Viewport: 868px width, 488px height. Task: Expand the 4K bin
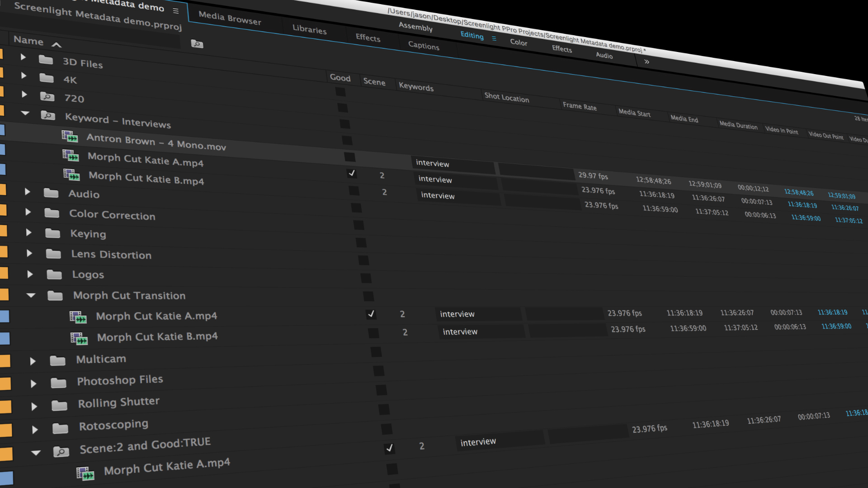point(24,75)
